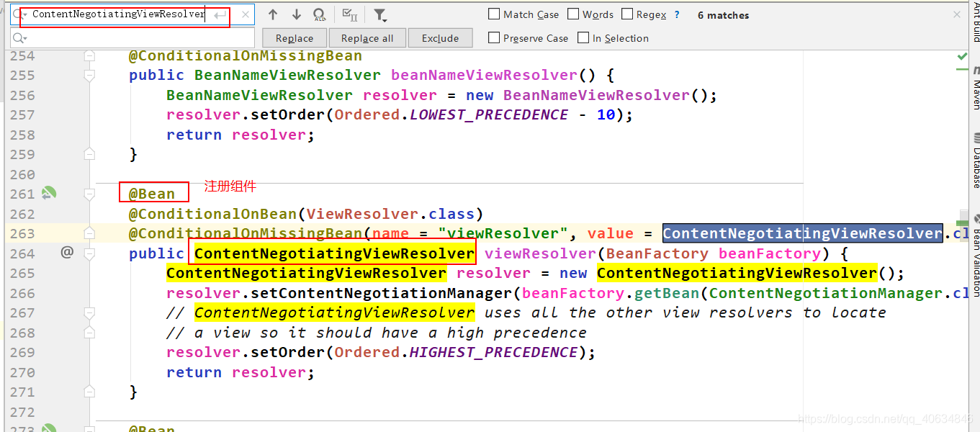This screenshot has width=980, height=432.
Task: Toggle fold marker at line 263
Action: (x=89, y=233)
